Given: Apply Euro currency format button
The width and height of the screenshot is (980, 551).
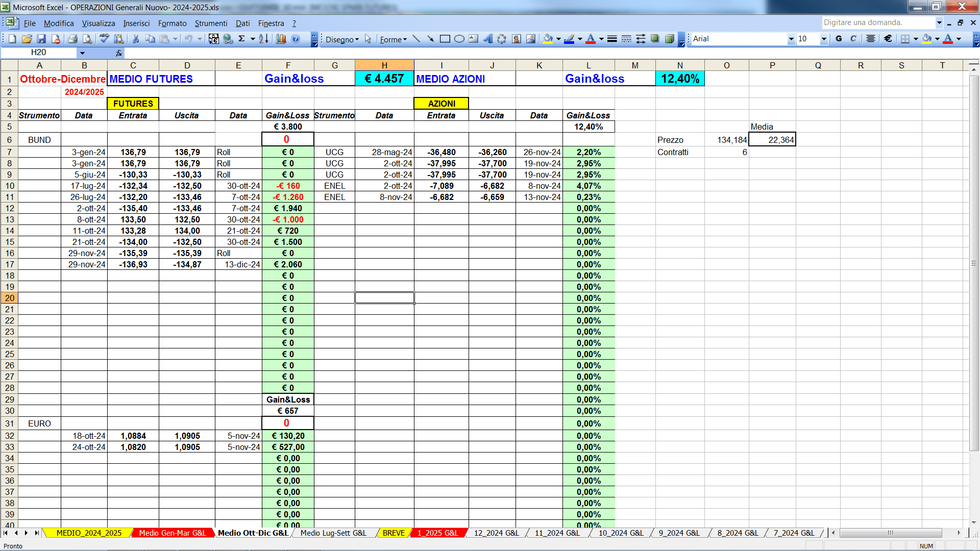Looking at the screenshot, I should [888, 39].
